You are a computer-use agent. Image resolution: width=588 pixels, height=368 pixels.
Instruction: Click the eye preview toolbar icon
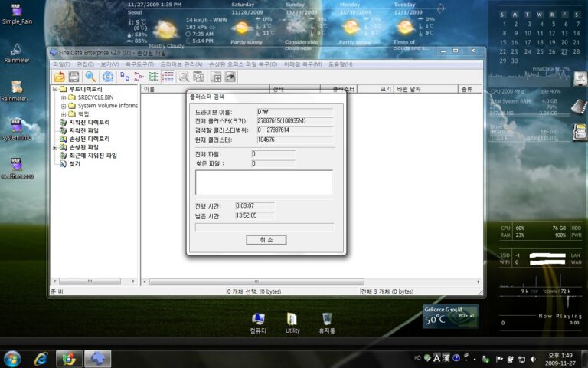[x=230, y=77]
